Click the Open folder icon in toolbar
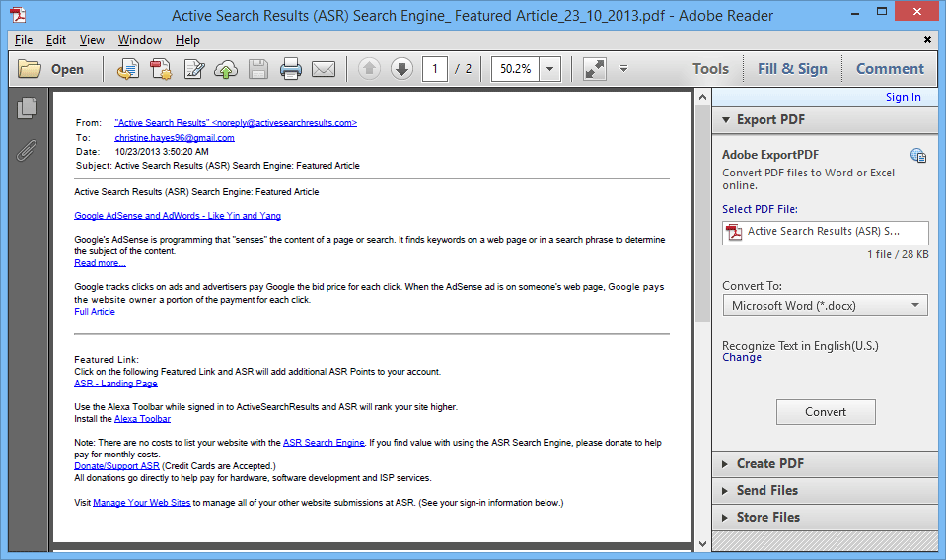The height and width of the screenshot is (560, 946). (x=29, y=69)
